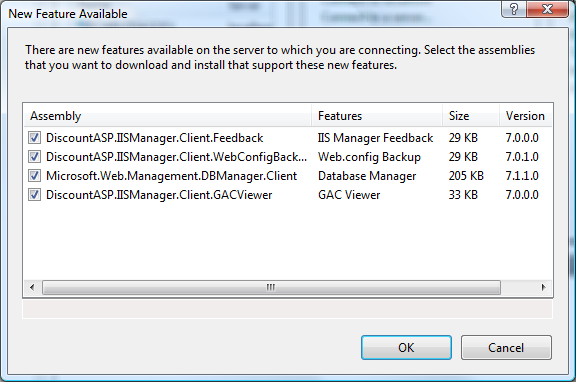Click the horizontal scrollbar right arrow
The height and width of the screenshot is (382, 576).
pyautogui.click(x=544, y=287)
